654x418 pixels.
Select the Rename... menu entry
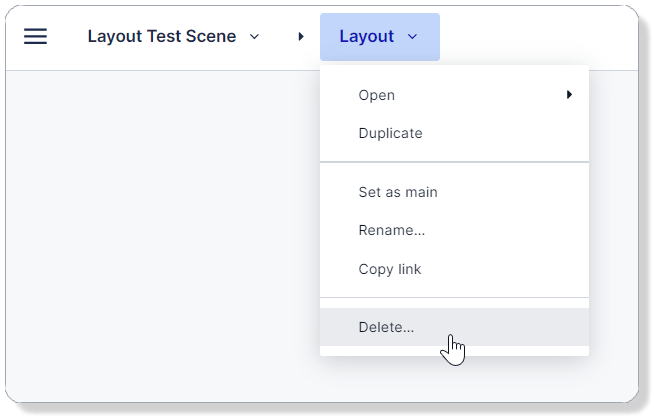pyautogui.click(x=391, y=230)
